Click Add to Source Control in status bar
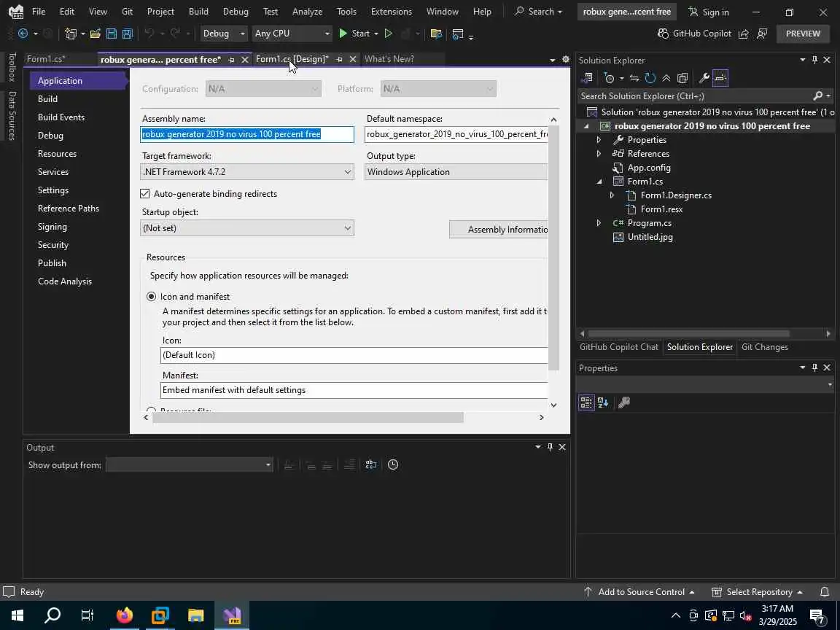Viewport: 840px width, 630px height. pos(639,592)
